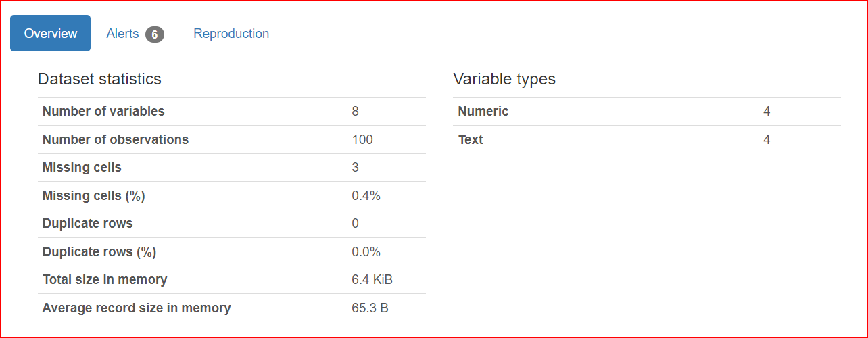Select the 0.4% missing cells value
This screenshot has height=338, width=868.
click(x=366, y=195)
